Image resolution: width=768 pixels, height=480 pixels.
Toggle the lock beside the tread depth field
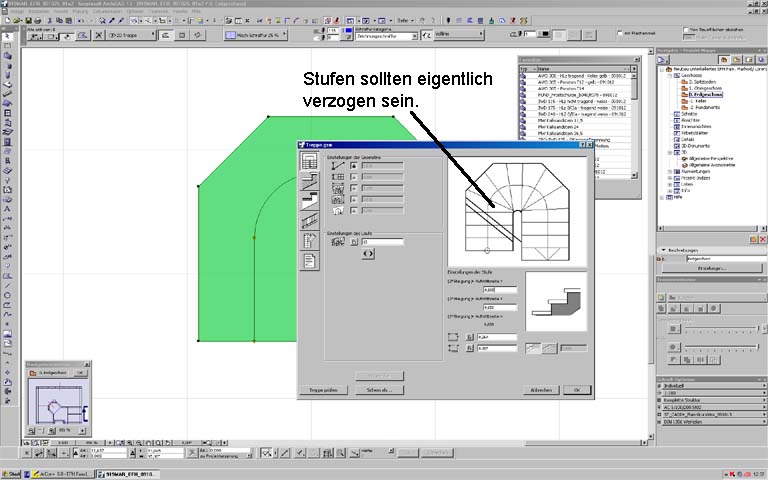[470, 337]
